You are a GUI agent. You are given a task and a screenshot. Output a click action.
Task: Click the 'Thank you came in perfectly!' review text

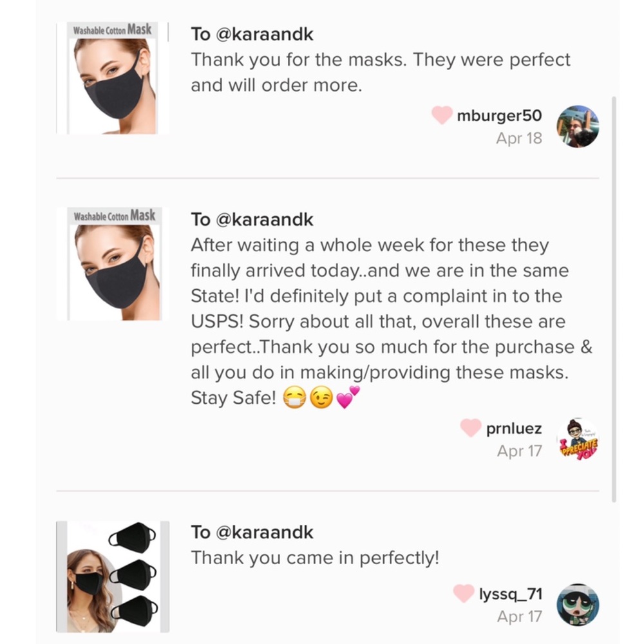point(314,558)
